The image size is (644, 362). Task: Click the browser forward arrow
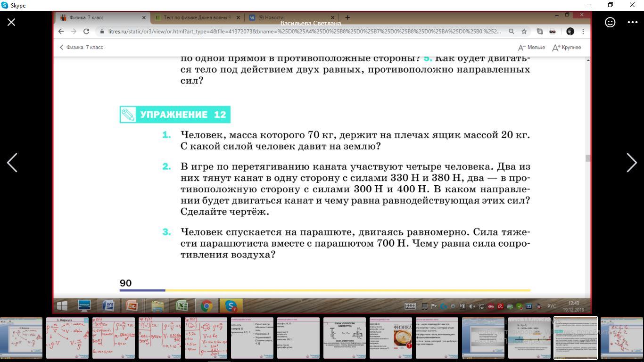pyautogui.click(x=74, y=31)
